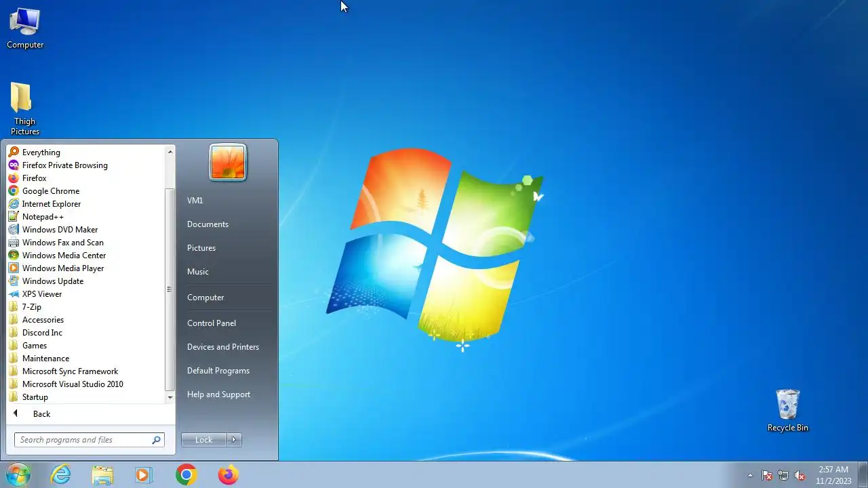Image resolution: width=868 pixels, height=488 pixels.
Task: Click the user account picture
Action: 228,163
